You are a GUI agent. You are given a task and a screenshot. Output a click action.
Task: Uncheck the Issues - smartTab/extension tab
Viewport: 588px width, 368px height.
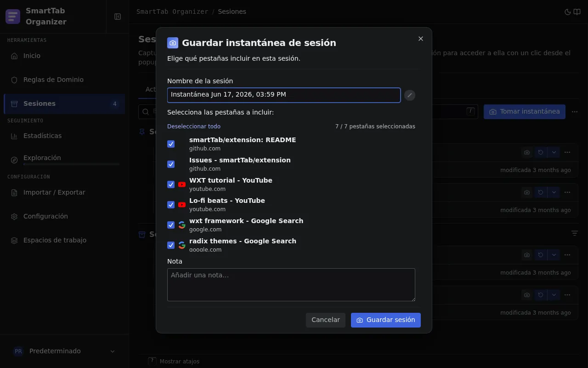tap(171, 164)
